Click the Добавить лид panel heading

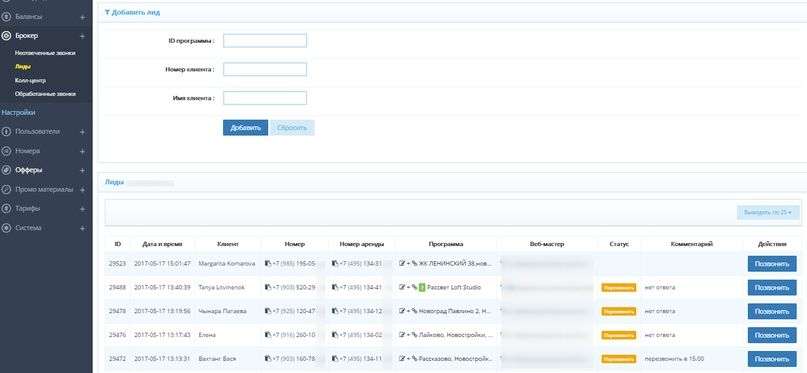pyautogui.click(x=136, y=12)
